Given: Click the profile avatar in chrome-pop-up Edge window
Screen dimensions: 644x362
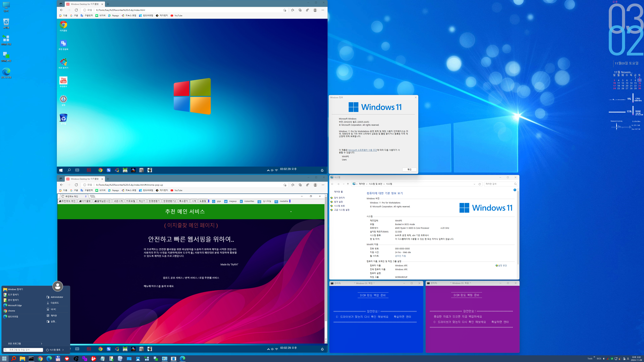Looking at the screenshot, I should point(315,185).
